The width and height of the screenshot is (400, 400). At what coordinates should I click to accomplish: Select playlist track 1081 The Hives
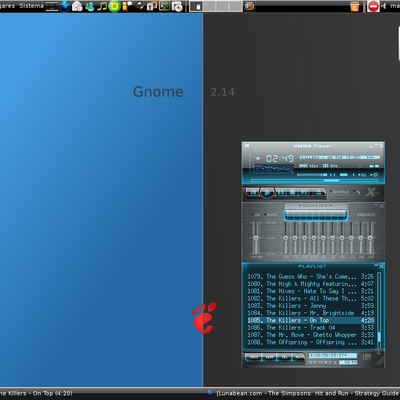(x=310, y=291)
